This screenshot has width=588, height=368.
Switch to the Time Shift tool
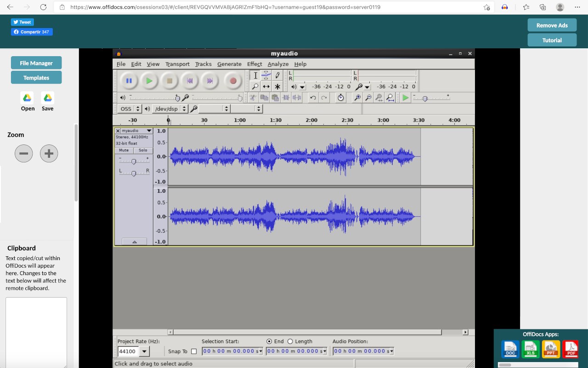tap(266, 86)
